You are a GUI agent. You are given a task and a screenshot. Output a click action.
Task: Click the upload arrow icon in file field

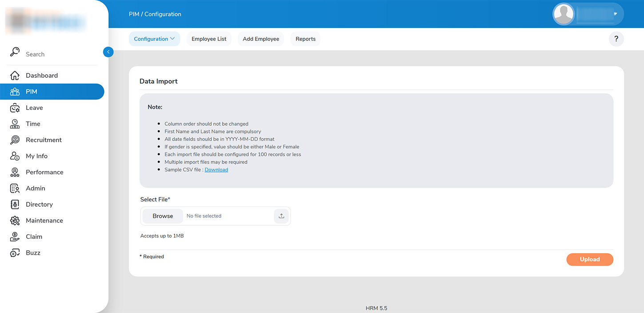pos(281,216)
